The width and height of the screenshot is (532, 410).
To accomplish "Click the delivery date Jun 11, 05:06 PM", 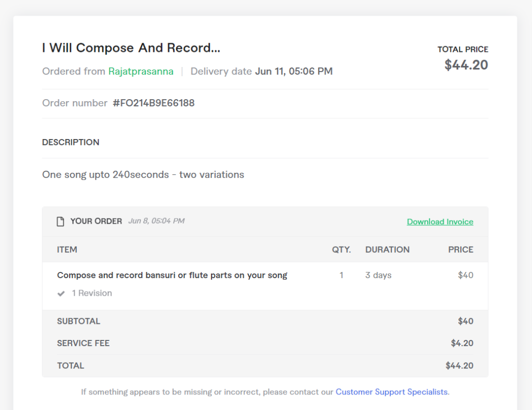I will tap(294, 71).
